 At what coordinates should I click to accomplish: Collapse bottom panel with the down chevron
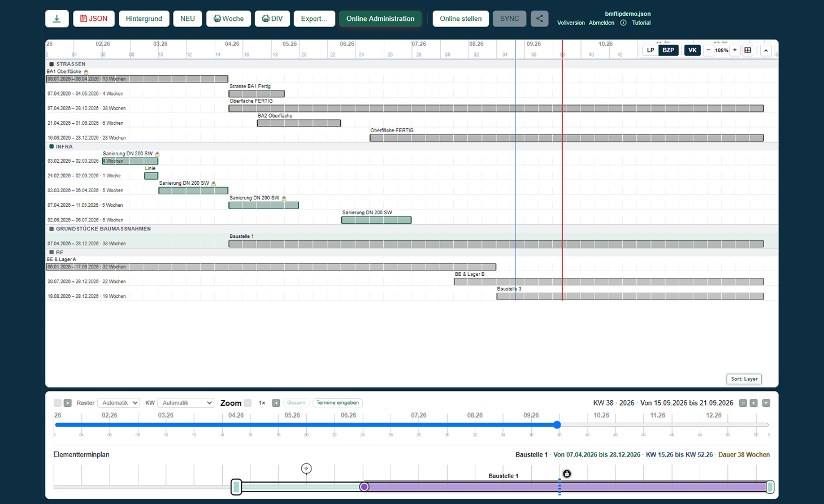click(x=766, y=403)
